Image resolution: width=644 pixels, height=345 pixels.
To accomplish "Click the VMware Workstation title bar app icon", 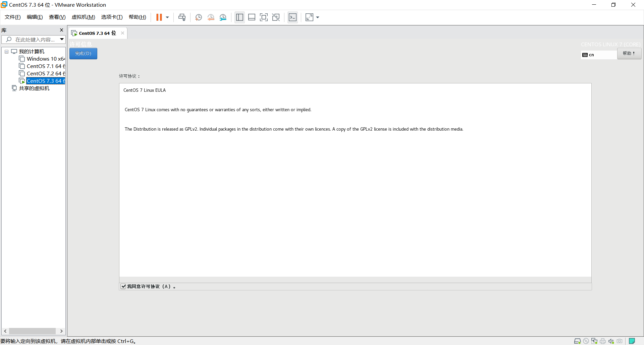I will [4, 5].
